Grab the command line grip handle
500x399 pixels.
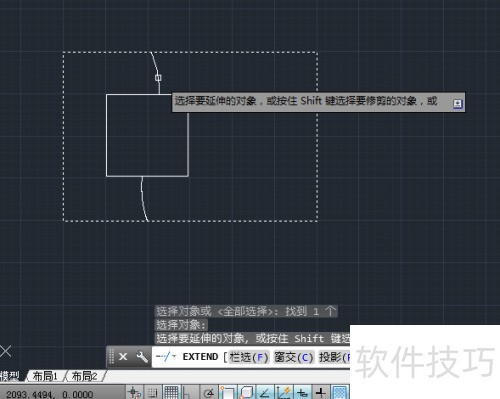(x=111, y=357)
